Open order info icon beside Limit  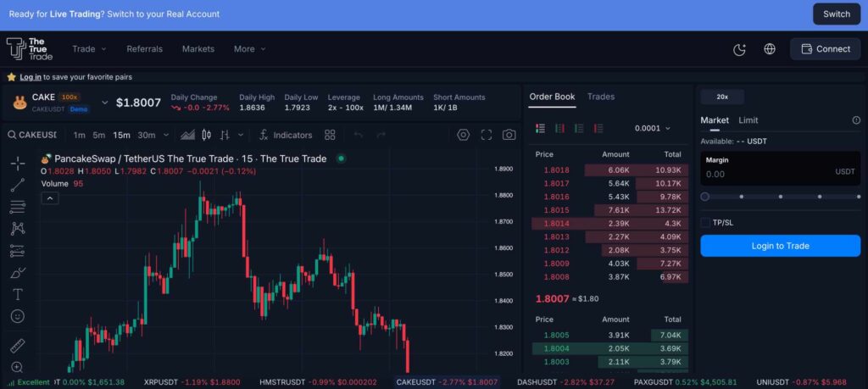(x=856, y=120)
